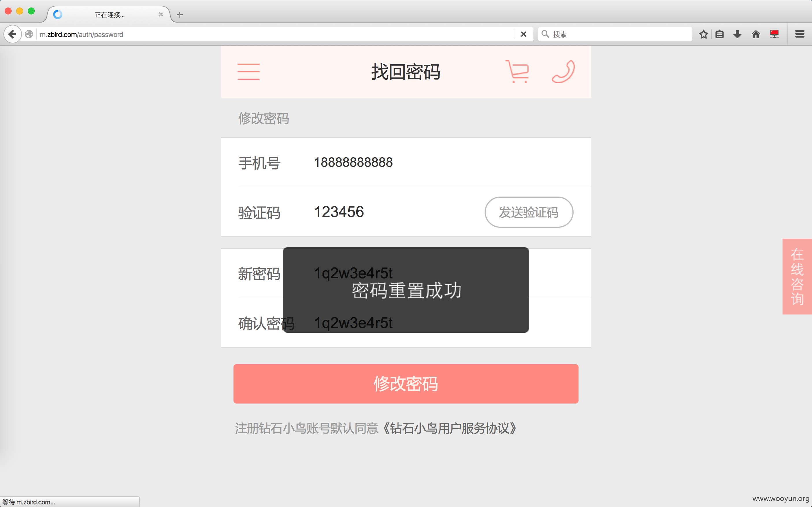This screenshot has width=812, height=507.
Task: Click the 发送验证码 button
Action: pyautogui.click(x=529, y=212)
